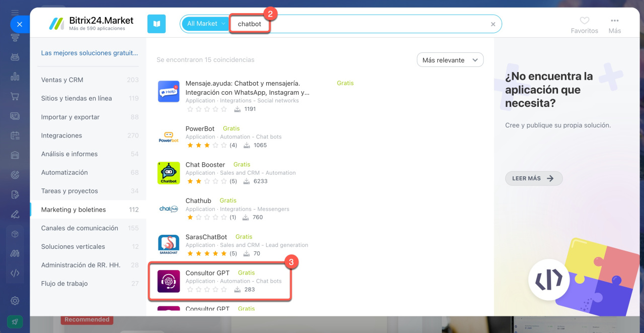The image size is (644, 333).
Task: Open the box cube icon in left rail
Action: (x=15, y=234)
